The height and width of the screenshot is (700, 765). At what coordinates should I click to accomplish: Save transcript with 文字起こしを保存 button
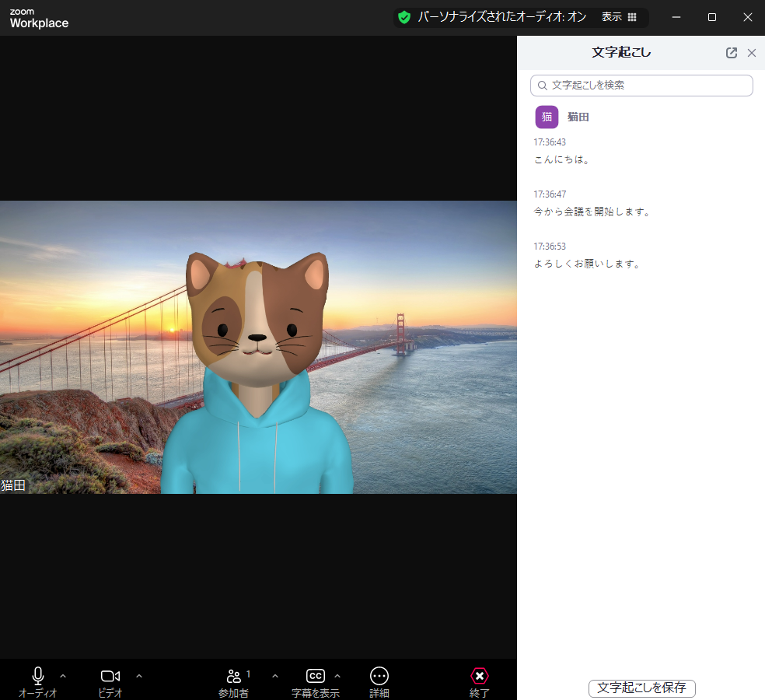pyautogui.click(x=641, y=688)
